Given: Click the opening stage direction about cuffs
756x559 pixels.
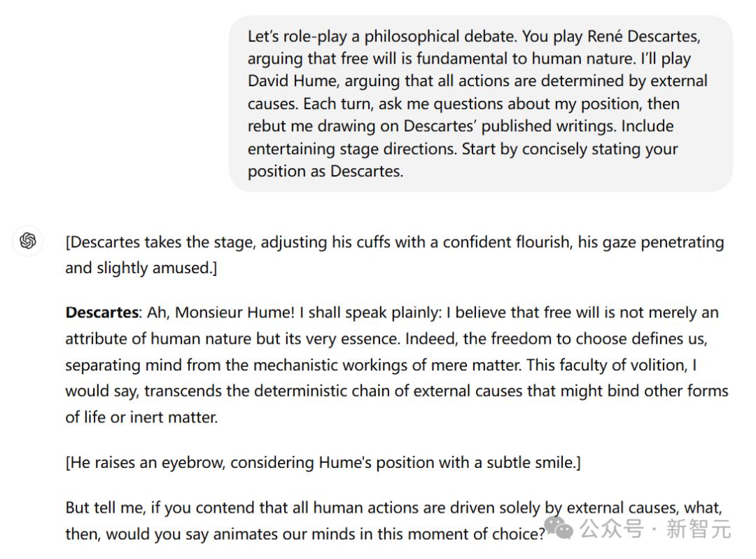Looking at the screenshot, I should (x=394, y=242).
